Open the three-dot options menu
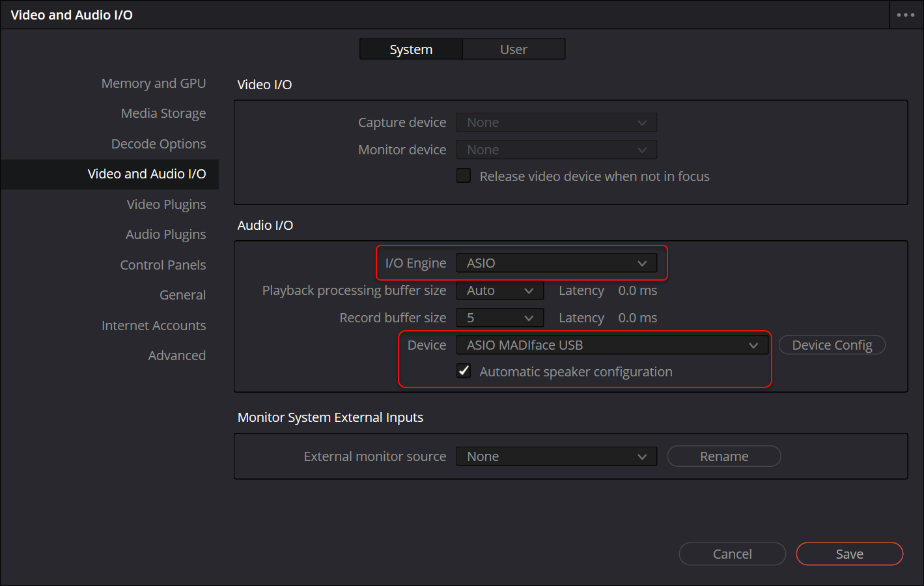 click(x=905, y=15)
